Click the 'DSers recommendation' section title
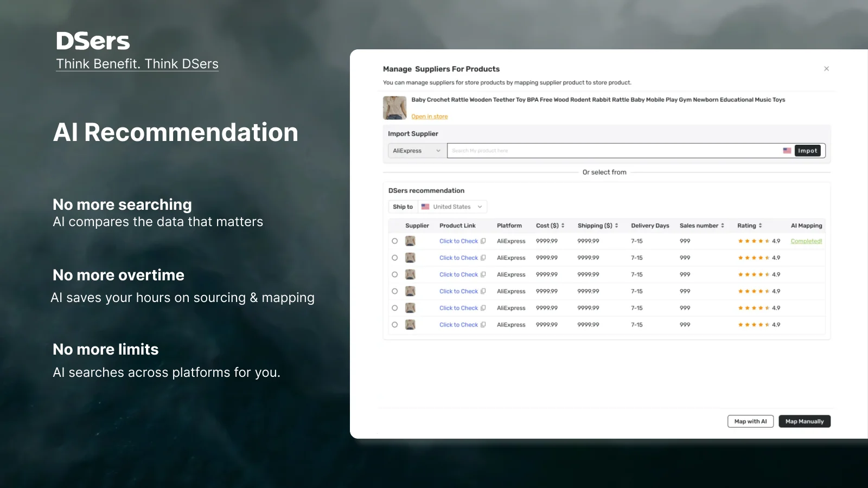868x488 pixels. click(426, 191)
